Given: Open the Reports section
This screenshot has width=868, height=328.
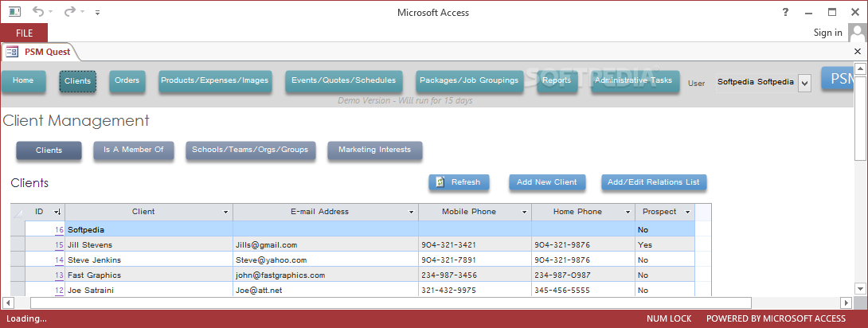Looking at the screenshot, I should click(x=557, y=80).
